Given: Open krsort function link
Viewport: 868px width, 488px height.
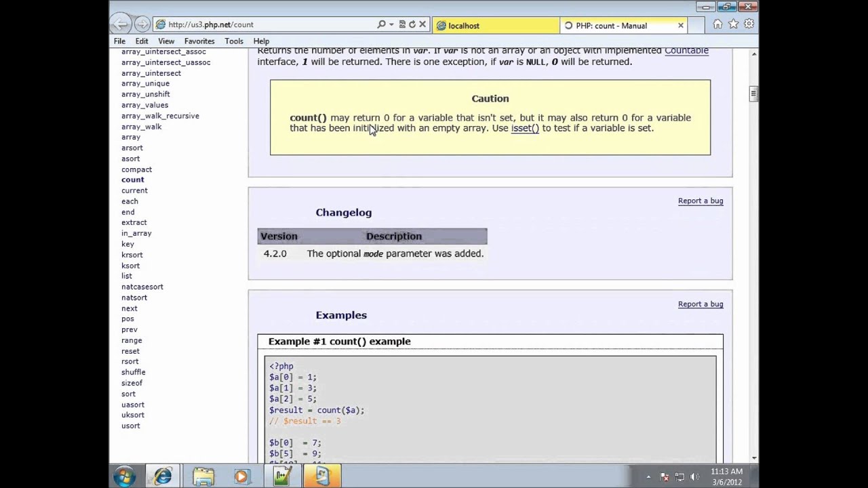Looking at the screenshot, I should coord(132,255).
